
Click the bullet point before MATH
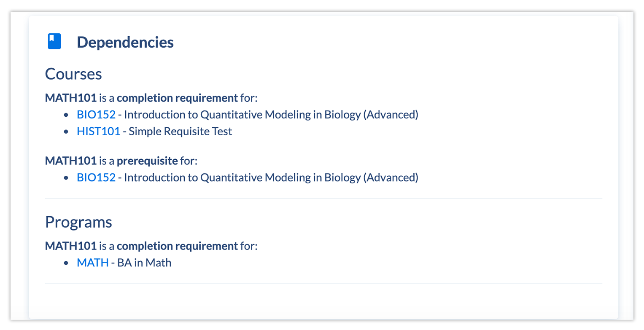click(x=66, y=263)
